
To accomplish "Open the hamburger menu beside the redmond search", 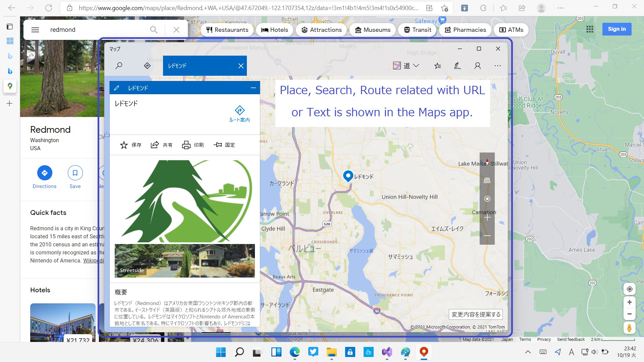I will [35, 30].
